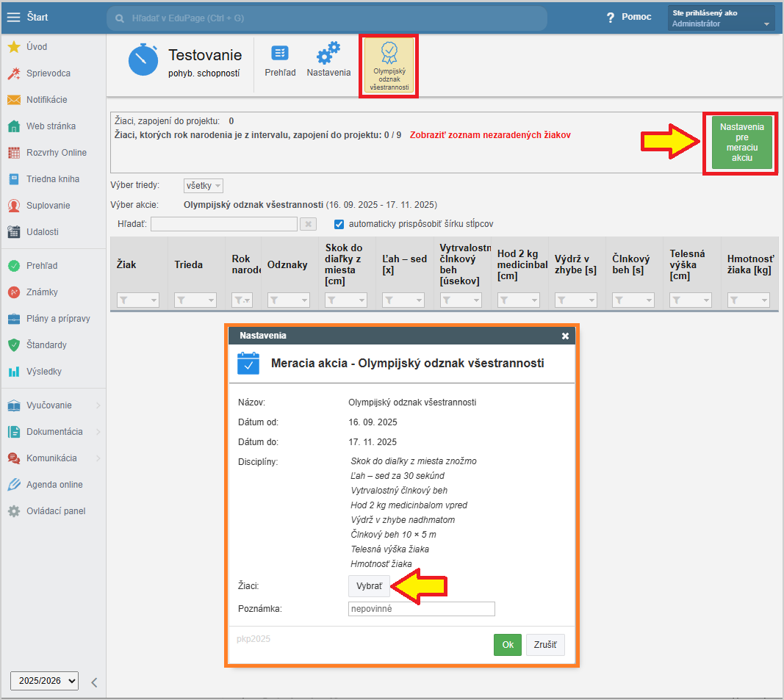Open the Žiak column filter dropdown
The image size is (784, 700).
coord(138,300)
